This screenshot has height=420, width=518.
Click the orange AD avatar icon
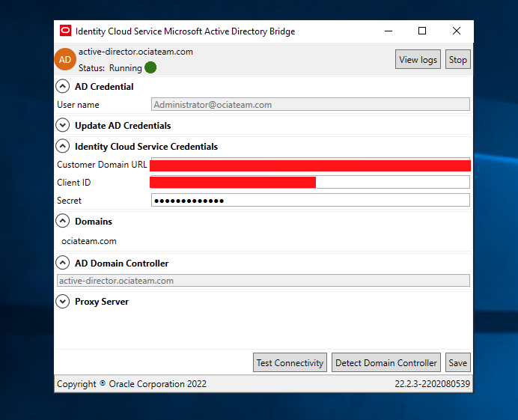click(x=65, y=59)
